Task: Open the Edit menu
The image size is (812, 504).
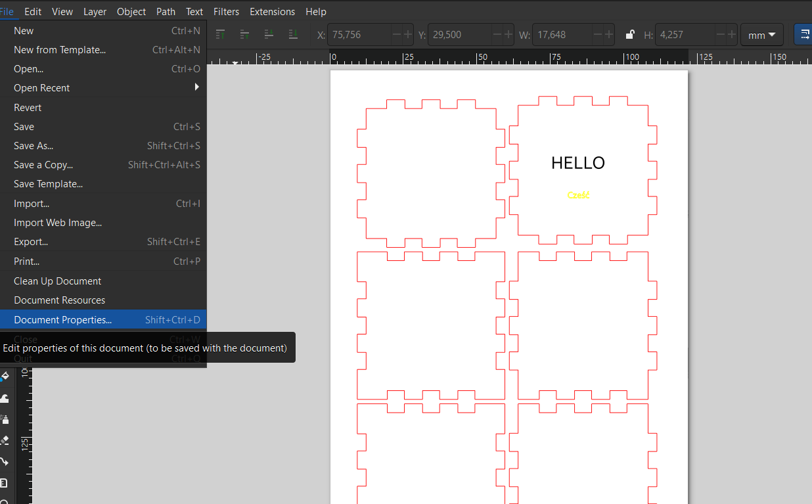Action: [x=33, y=11]
